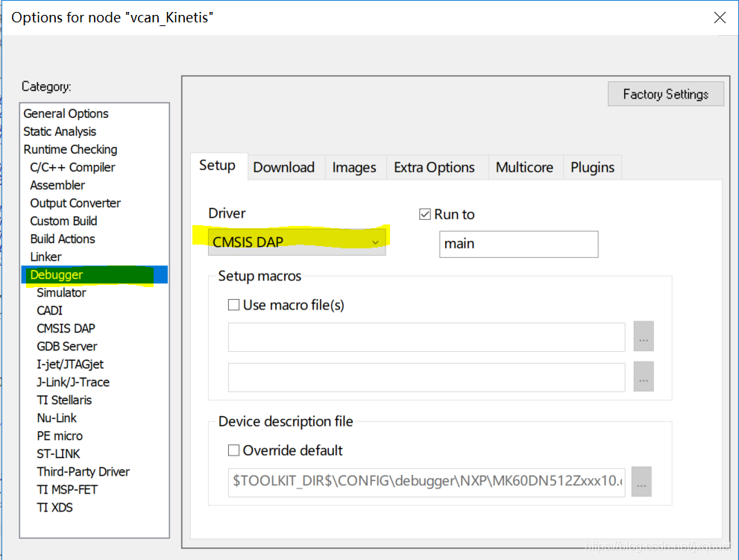739x560 pixels.
Task: Enable the Override default checkbox
Action: 233,450
